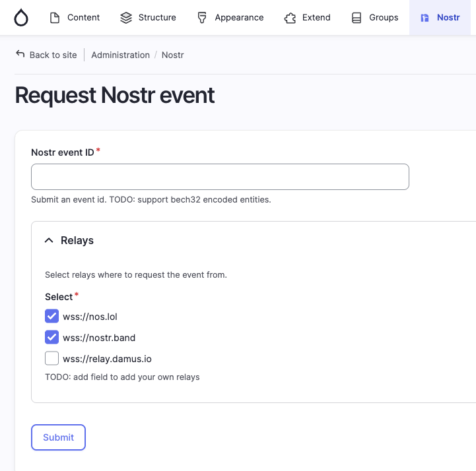Image resolution: width=476 pixels, height=471 pixels.
Task: Open the Extend menu label
Action: click(x=316, y=18)
